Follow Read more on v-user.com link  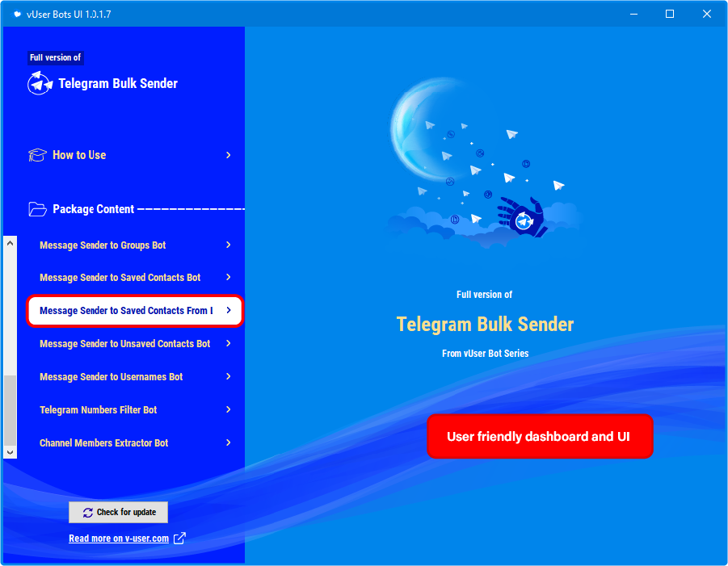(119, 539)
